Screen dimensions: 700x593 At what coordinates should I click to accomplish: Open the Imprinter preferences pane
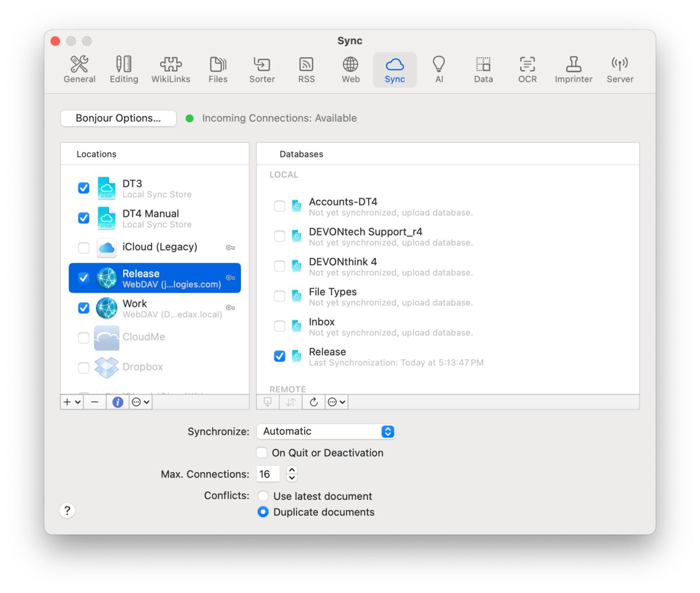click(573, 70)
